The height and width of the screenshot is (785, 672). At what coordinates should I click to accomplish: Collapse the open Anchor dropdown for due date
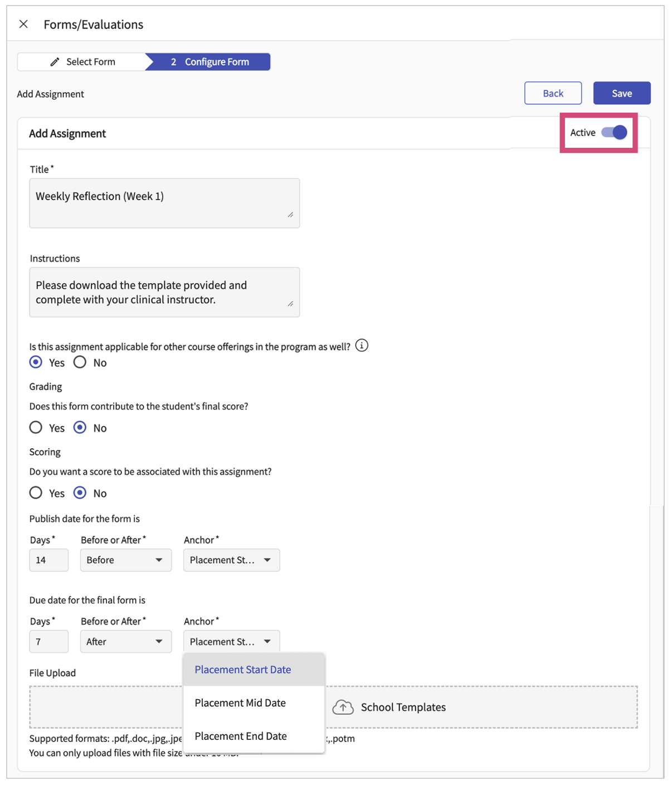231,641
